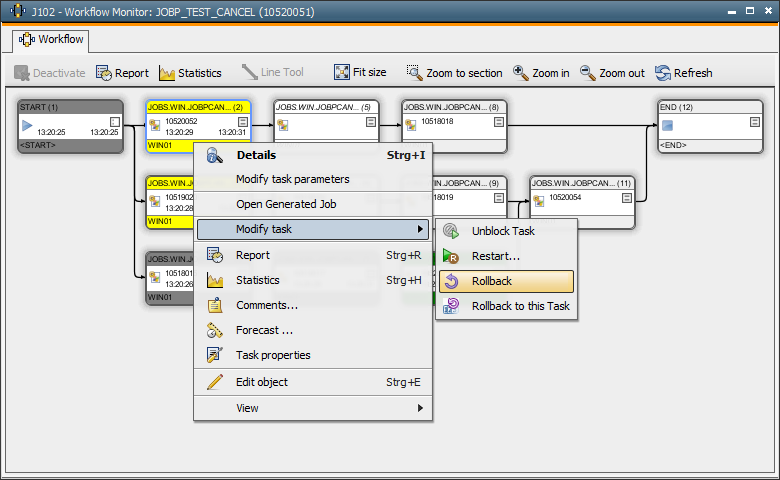Click the Line Tool icon
The image size is (780, 480).
click(x=250, y=73)
